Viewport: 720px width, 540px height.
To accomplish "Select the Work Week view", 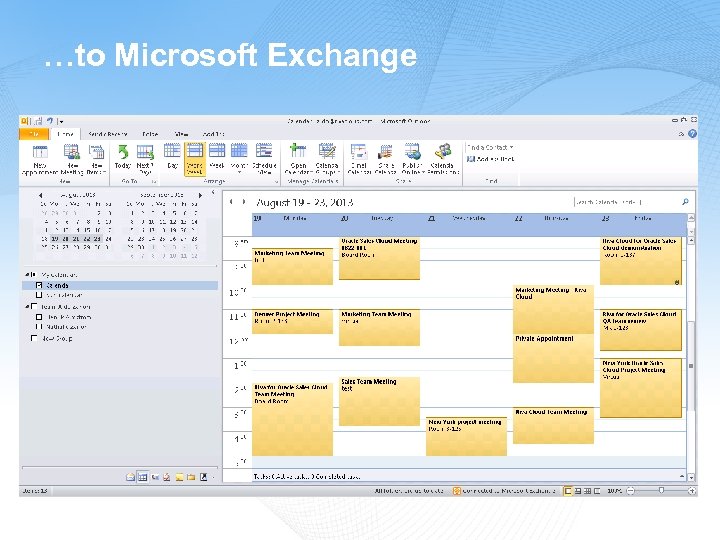I will [194, 159].
